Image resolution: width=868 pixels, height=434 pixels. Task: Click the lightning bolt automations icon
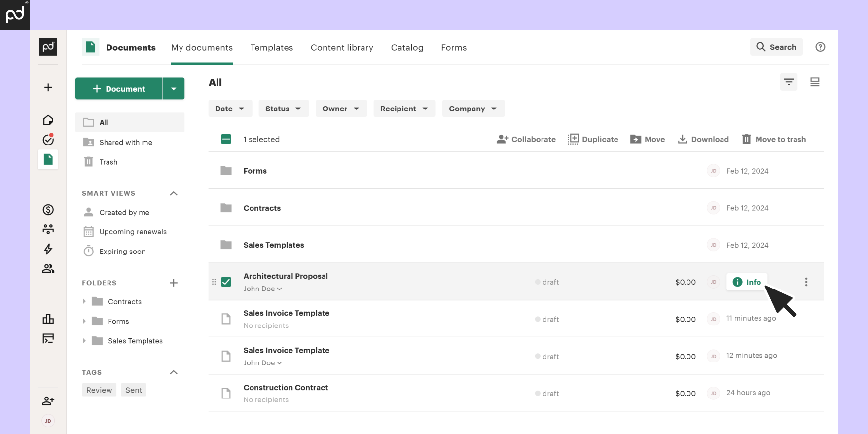[48, 249]
